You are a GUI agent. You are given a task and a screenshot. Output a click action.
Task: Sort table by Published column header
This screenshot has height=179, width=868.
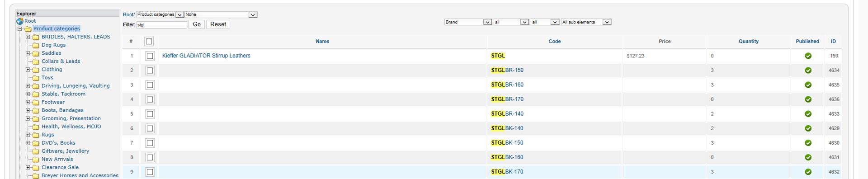point(807,42)
